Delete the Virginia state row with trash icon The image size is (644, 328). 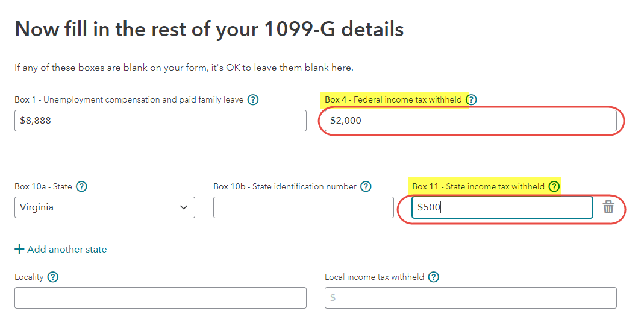(608, 207)
